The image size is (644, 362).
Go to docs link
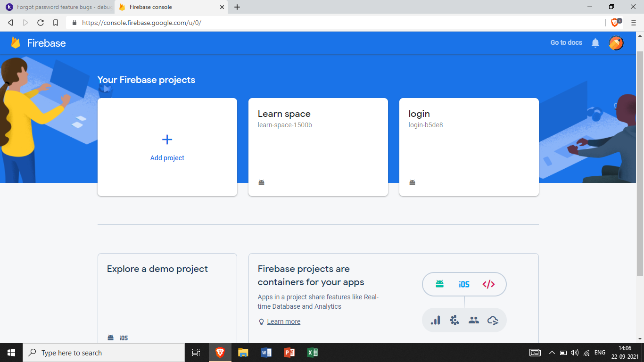pos(566,42)
